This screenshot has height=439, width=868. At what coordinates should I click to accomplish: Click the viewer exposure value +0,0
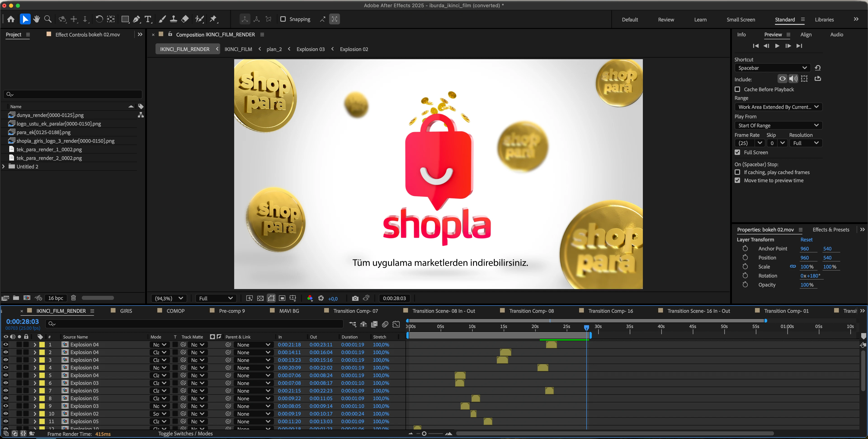(333, 299)
